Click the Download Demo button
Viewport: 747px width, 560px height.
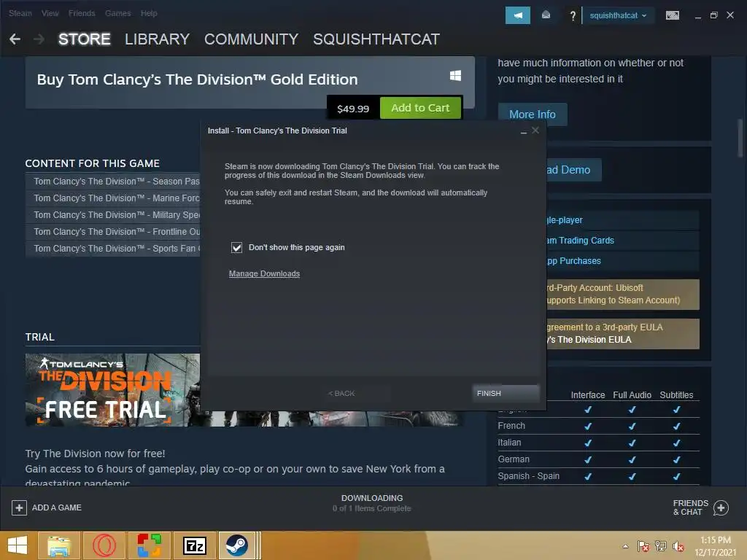(573, 170)
